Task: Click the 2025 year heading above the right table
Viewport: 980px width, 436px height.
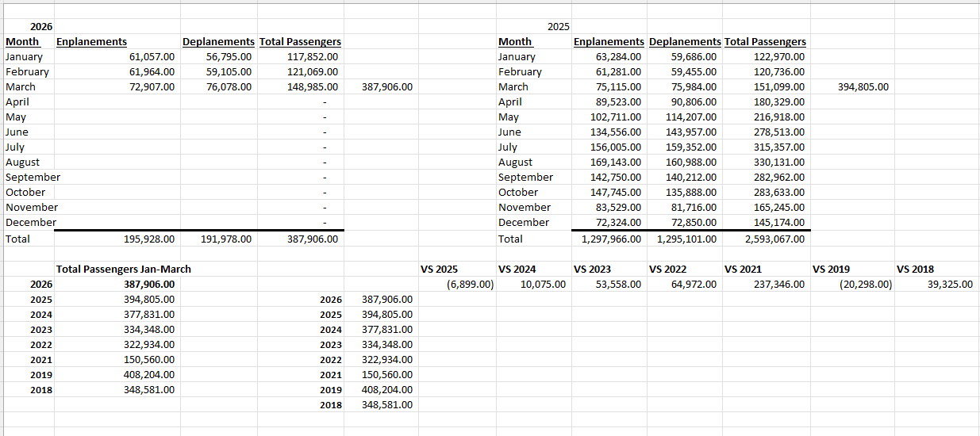Action: click(x=558, y=27)
